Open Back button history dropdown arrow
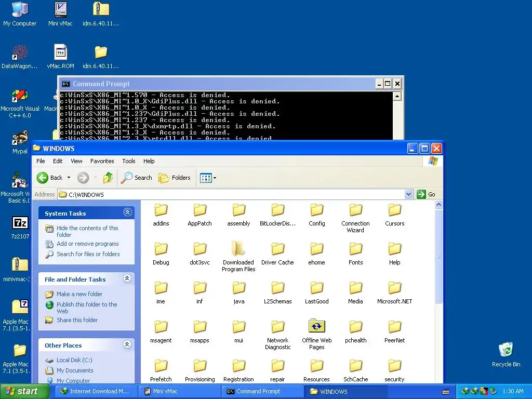 tap(69, 178)
